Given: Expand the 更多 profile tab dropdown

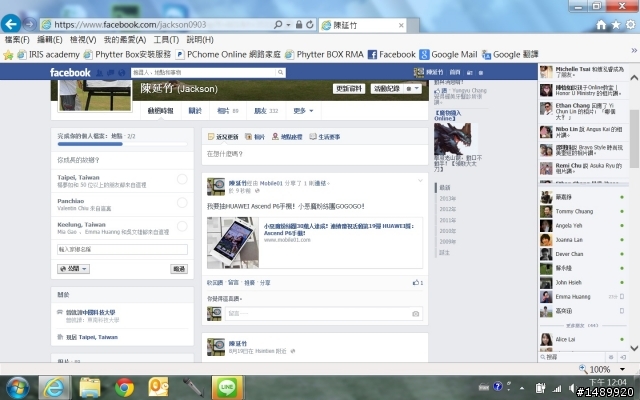Looking at the screenshot, I should click(x=303, y=111).
